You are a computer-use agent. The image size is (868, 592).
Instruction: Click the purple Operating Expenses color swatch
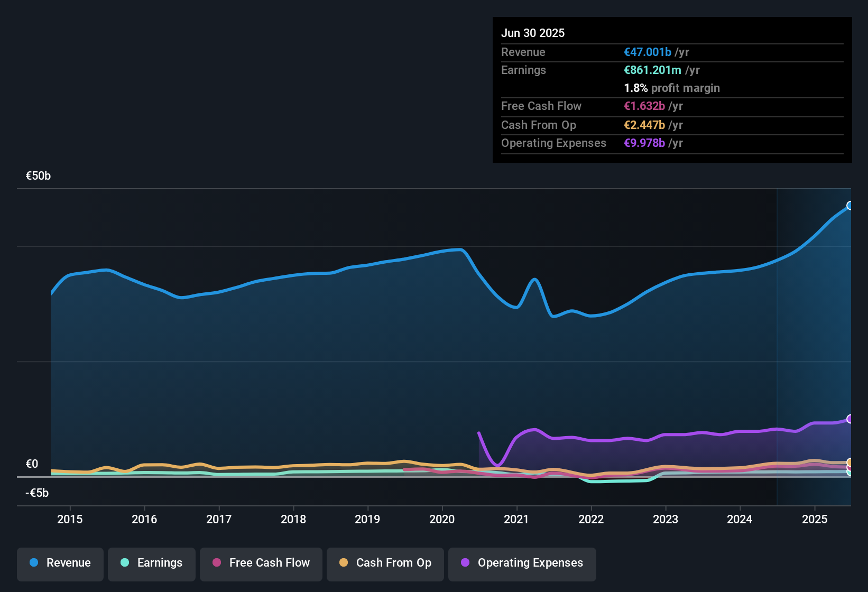click(465, 563)
